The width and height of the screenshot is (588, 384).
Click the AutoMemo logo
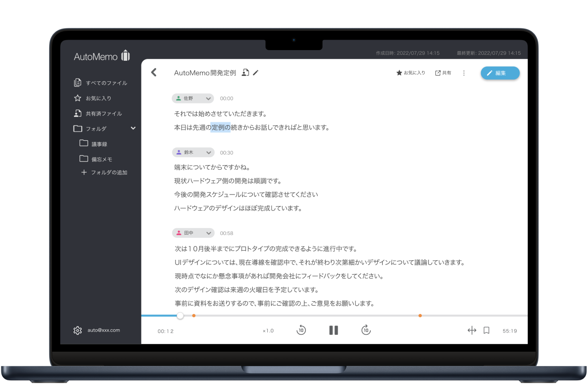coord(102,56)
